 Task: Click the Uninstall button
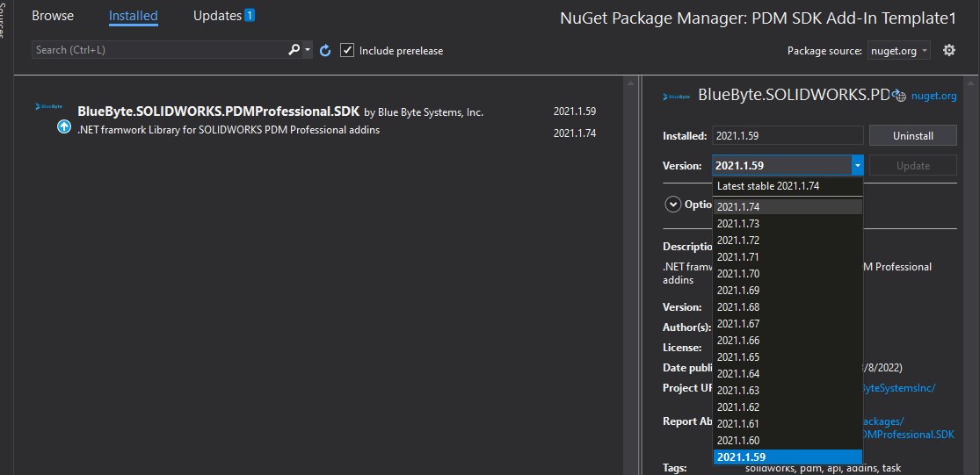point(912,135)
